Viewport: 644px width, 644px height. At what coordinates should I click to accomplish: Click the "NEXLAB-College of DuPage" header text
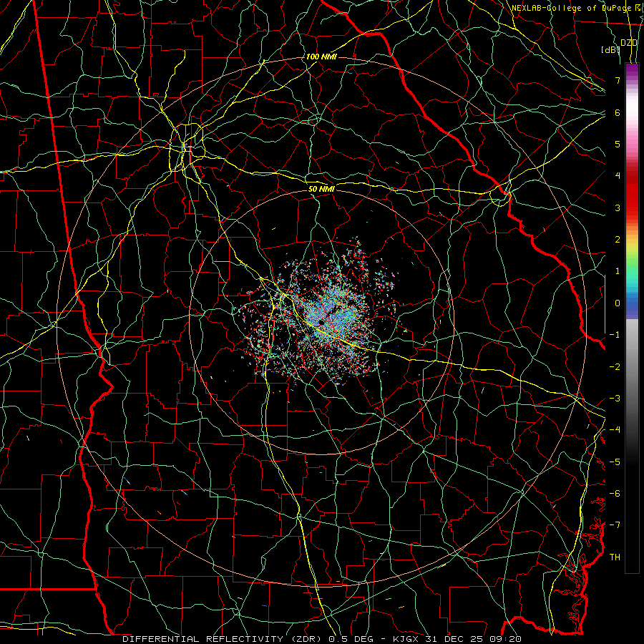point(571,8)
